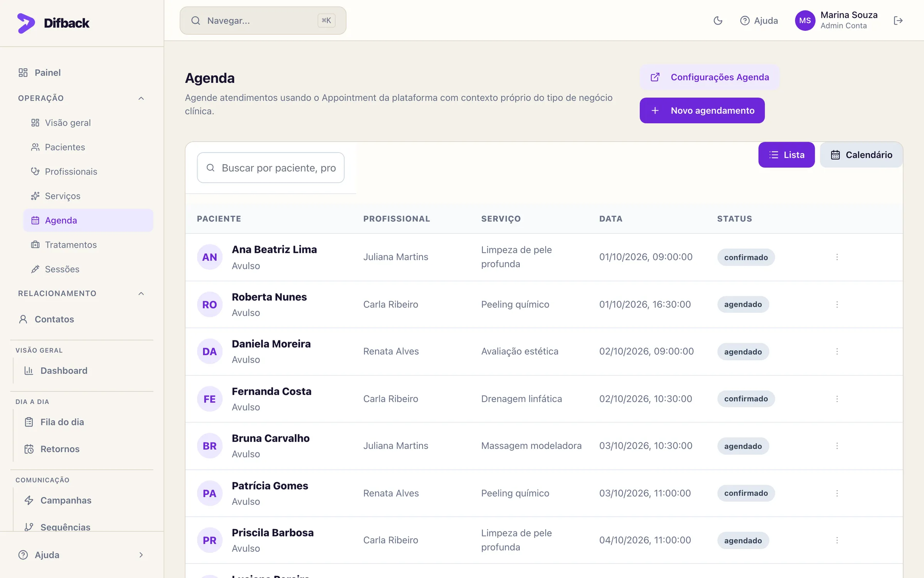The image size is (924, 578).
Task: Click the FE avatar of Fernanda Costa
Action: coord(210,399)
